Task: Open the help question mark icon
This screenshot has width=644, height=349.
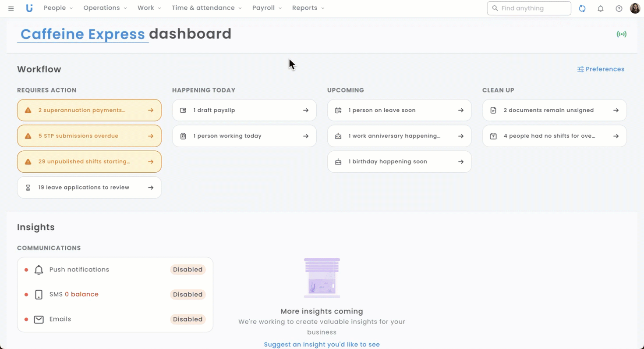Action: click(x=619, y=8)
